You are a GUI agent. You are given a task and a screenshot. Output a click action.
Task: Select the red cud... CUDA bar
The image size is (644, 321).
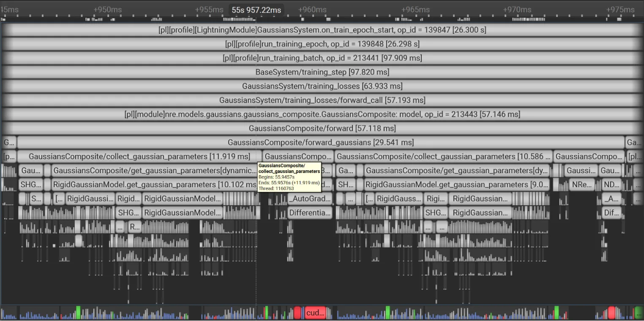(315, 313)
